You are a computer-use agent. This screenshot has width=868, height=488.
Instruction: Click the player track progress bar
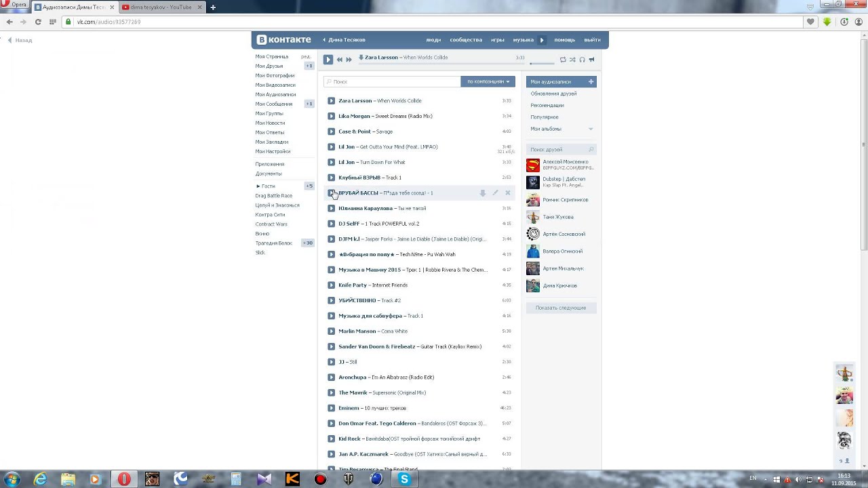click(x=441, y=64)
